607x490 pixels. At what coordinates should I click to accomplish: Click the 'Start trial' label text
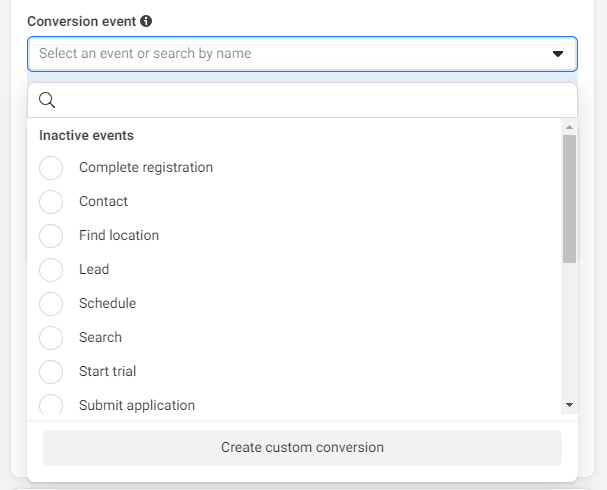coord(108,371)
